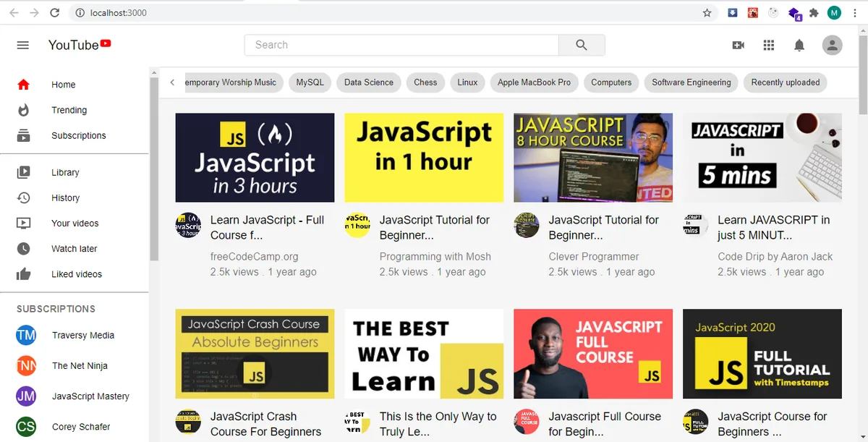Click the Traversy Media TM avatar

(x=26, y=335)
